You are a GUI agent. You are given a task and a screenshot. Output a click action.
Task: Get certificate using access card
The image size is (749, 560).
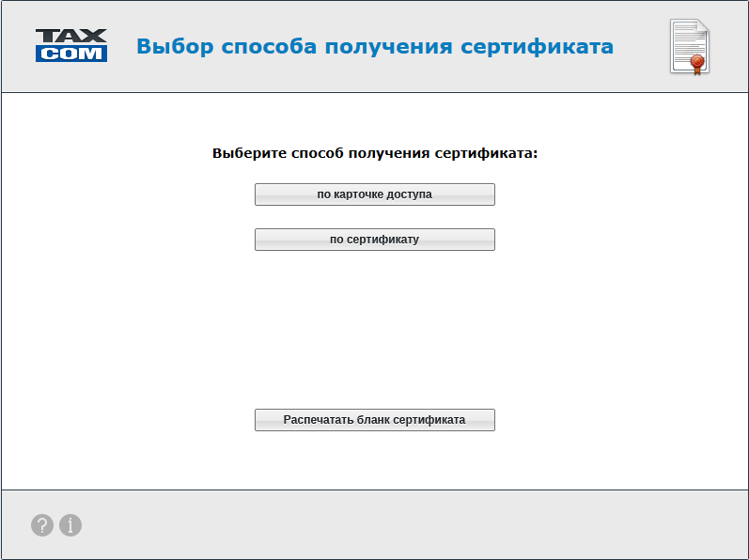[x=374, y=194]
